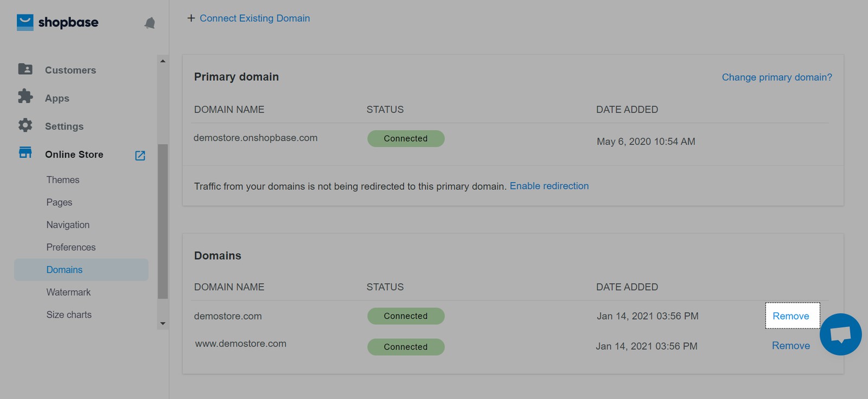The width and height of the screenshot is (868, 399).
Task: Click Connect Existing Domain link
Action: click(x=254, y=18)
